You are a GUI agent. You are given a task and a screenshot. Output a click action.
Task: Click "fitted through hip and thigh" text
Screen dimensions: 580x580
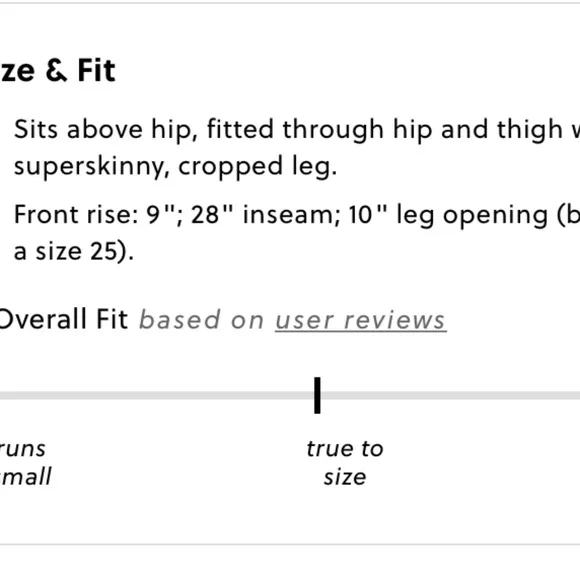(385, 130)
